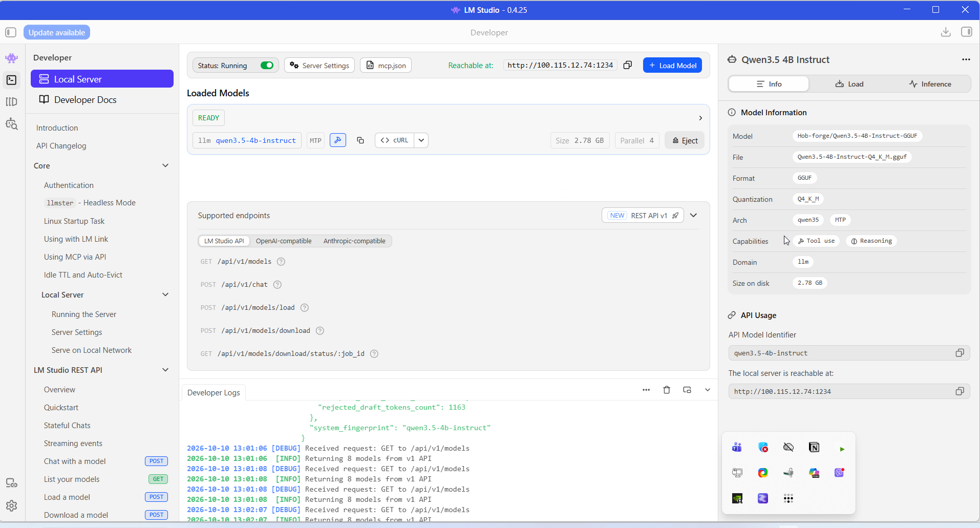Pop out developer logs window icon

coord(687,390)
